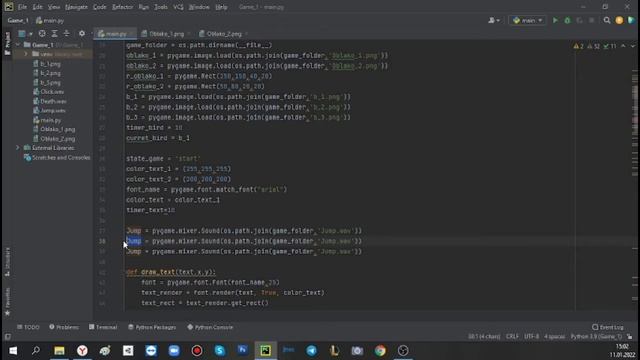Viewport: 640px width, 360px height.
Task: Open Project panel settings gear
Action: [82, 33]
